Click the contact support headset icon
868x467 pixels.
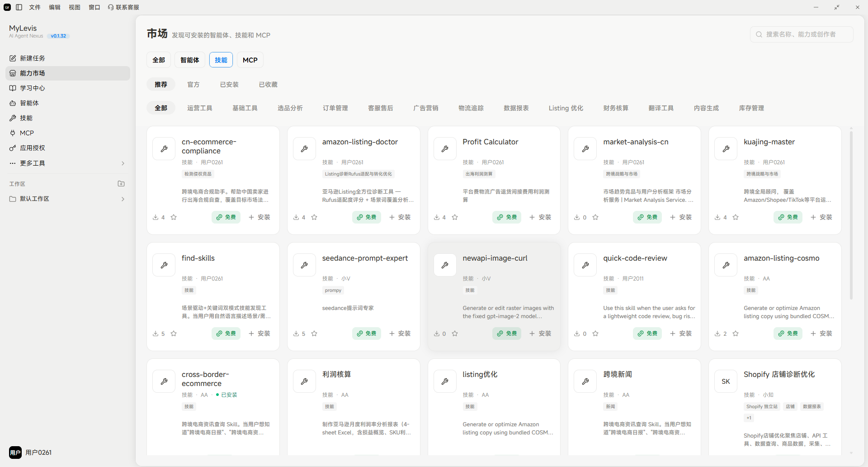[111, 7]
